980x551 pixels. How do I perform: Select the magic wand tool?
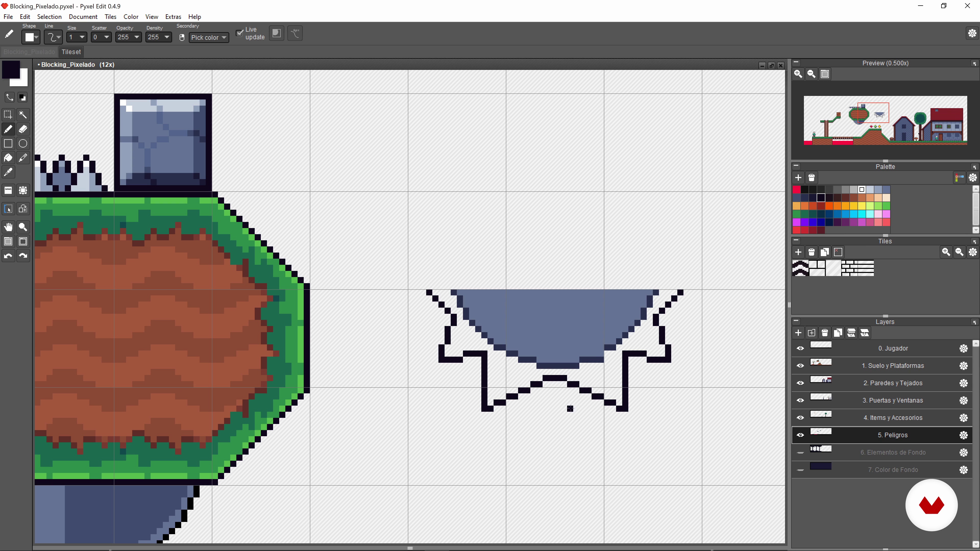[x=23, y=115]
